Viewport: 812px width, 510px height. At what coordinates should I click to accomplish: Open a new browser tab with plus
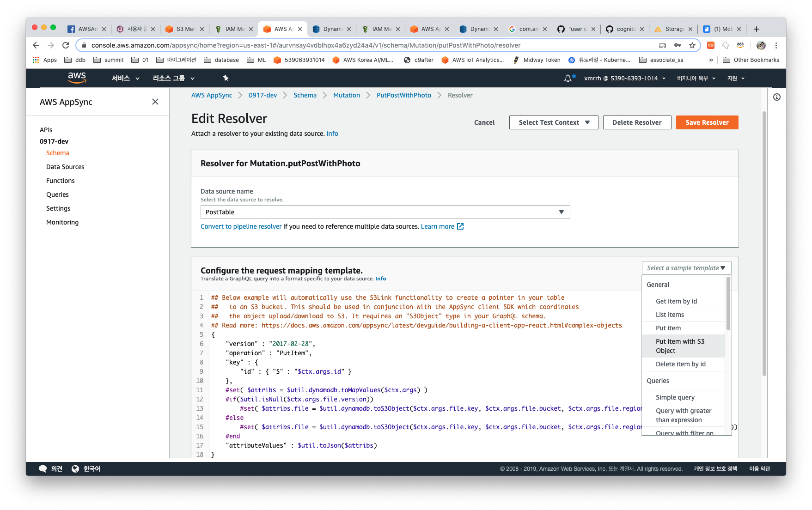pyautogui.click(x=757, y=29)
